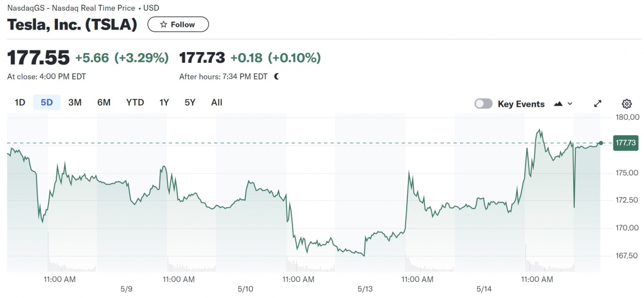This screenshot has width=644, height=298.
Task: Click the Tesla, Inc. (TSLA) heading
Action: coord(72,25)
